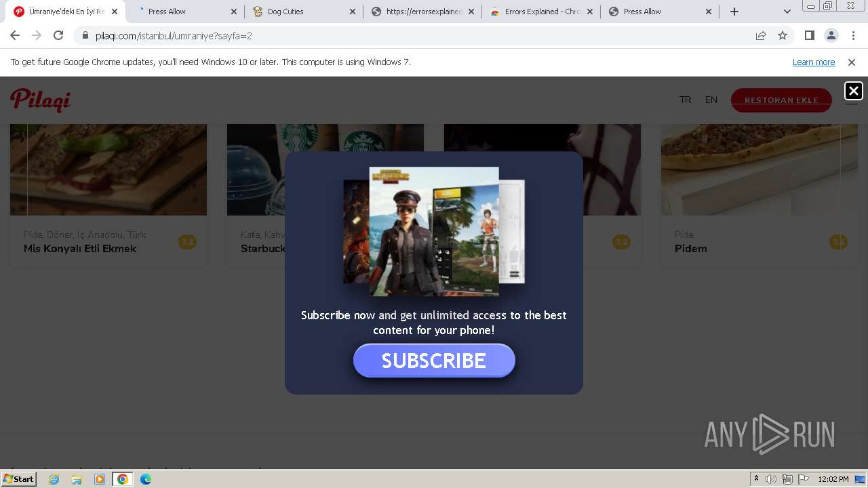
Task: Close the ad overlay with X
Action: coord(854,90)
